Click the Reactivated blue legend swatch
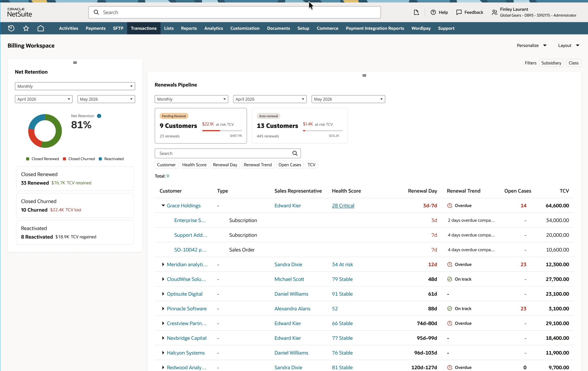 point(100,159)
